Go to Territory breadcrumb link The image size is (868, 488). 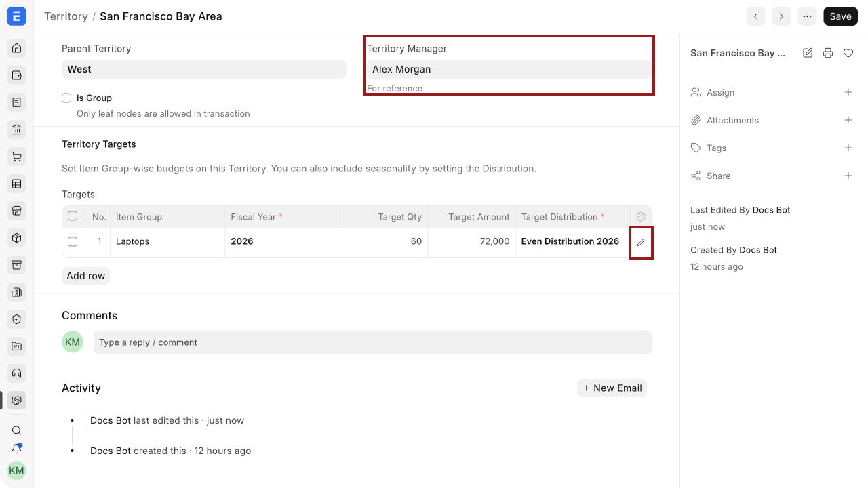click(66, 16)
